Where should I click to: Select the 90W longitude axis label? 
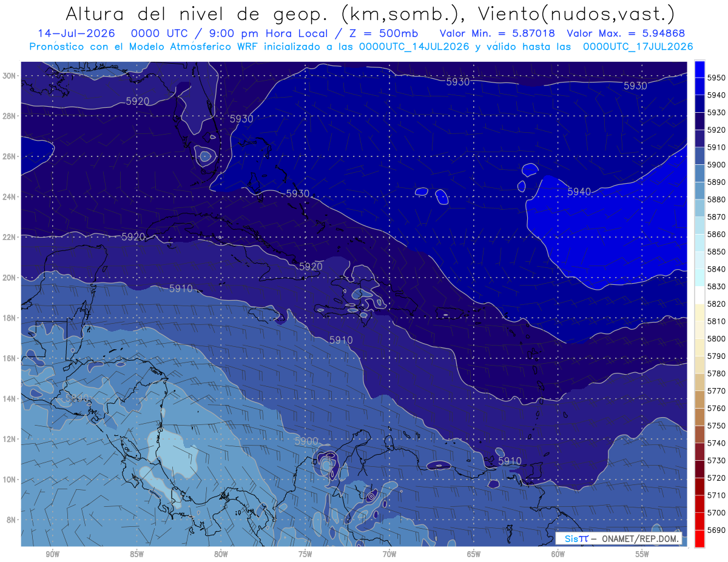tap(52, 554)
